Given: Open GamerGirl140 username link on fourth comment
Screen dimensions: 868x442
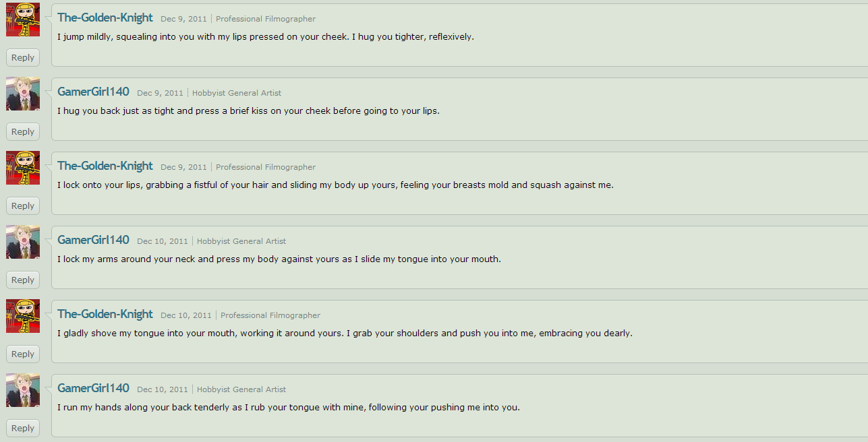Looking at the screenshot, I should point(93,240).
